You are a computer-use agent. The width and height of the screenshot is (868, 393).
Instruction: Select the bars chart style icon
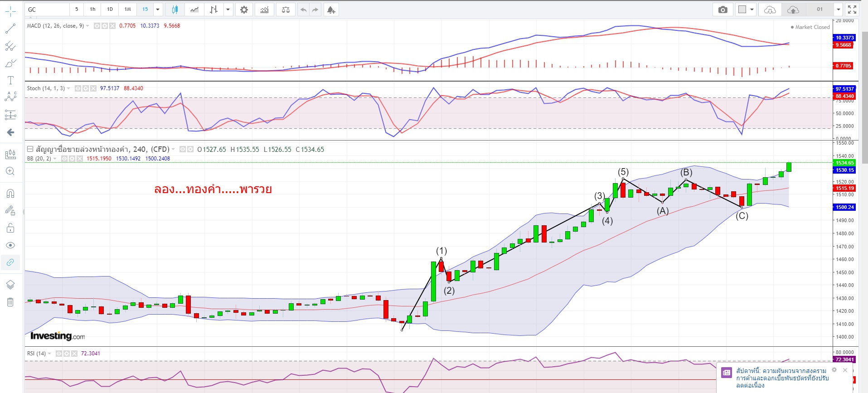coord(214,10)
